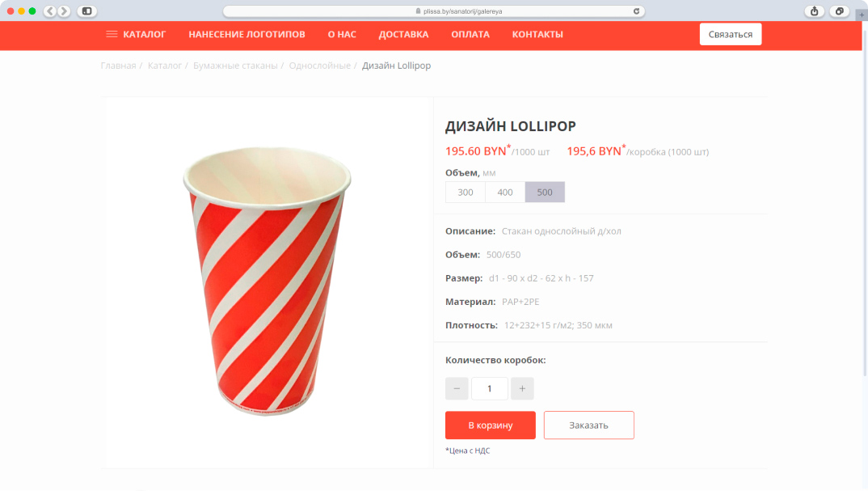Click the Связаться button in header
The height and width of the screenshot is (491, 868).
click(731, 34)
